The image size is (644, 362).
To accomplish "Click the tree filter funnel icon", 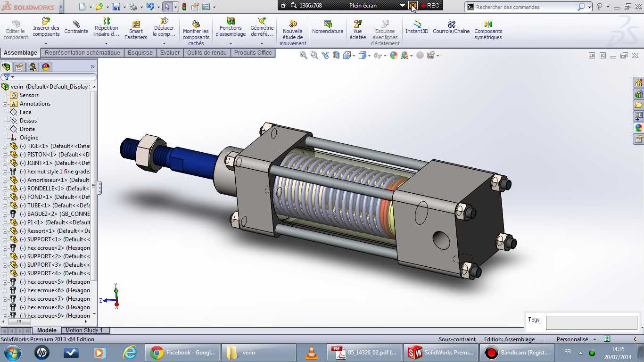I will 7,77.
